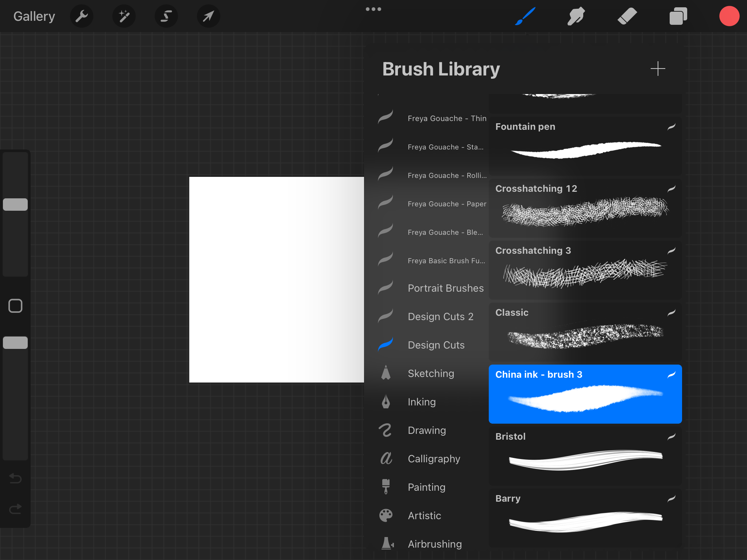The width and height of the screenshot is (747, 560).
Task: Return to the Gallery
Action: [x=34, y=16]
